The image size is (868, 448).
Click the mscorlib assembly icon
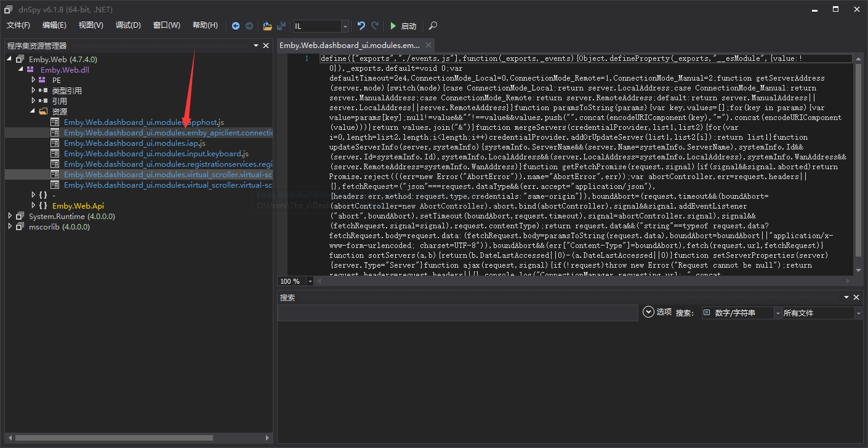point(20,226)
